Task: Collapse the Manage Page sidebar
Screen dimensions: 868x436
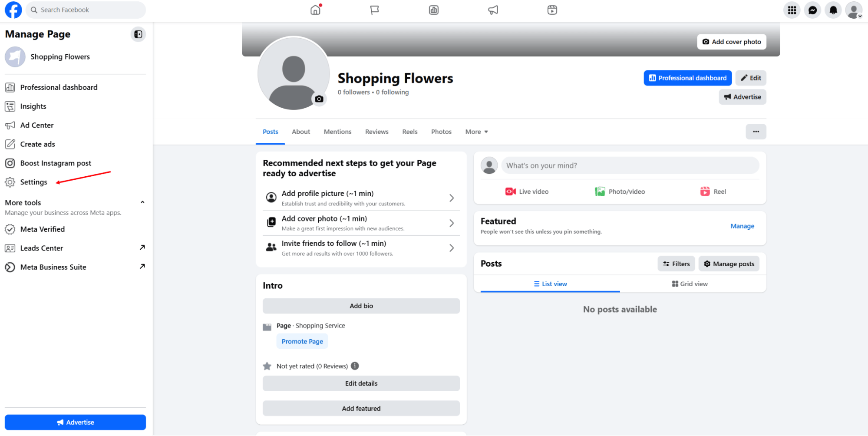Action: pos(138,34)
